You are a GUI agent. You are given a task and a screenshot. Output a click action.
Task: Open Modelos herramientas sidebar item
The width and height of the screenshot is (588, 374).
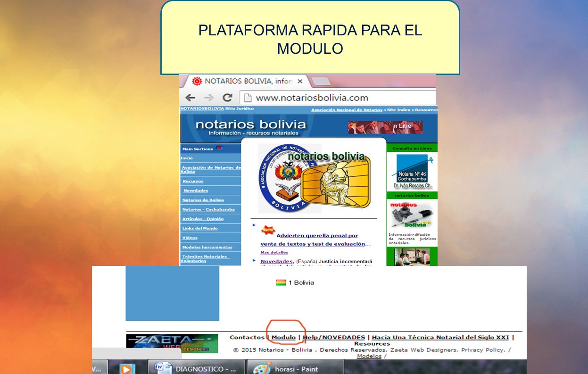pos(207,247)
